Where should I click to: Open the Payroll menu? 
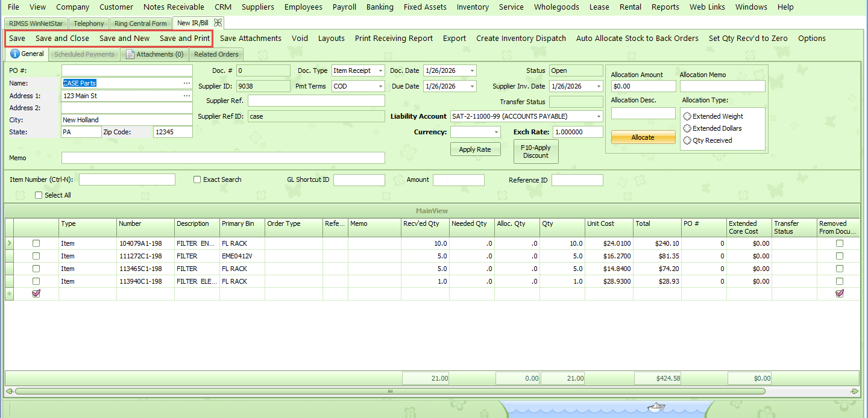point(344,7)
